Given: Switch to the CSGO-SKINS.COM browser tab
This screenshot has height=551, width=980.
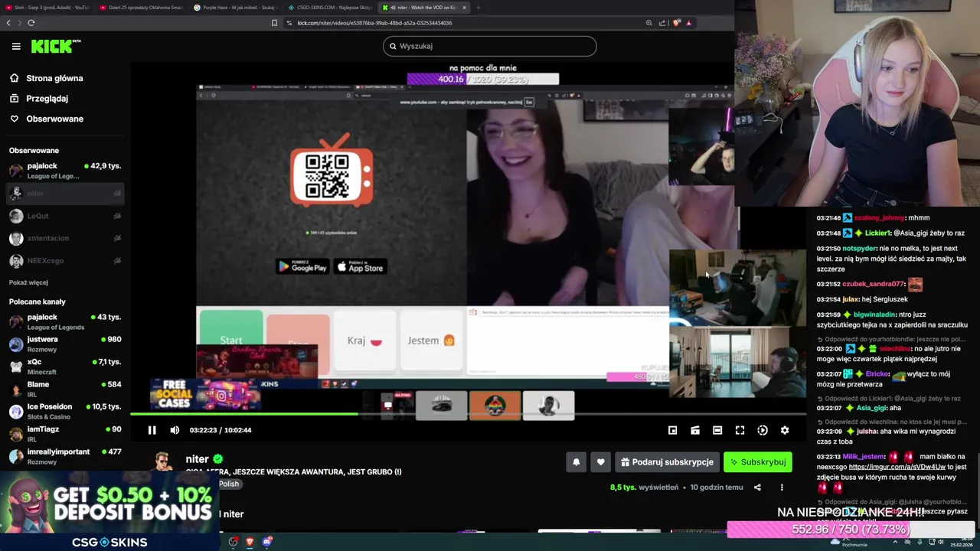Looking at the screenshot, I should [329, 8].
